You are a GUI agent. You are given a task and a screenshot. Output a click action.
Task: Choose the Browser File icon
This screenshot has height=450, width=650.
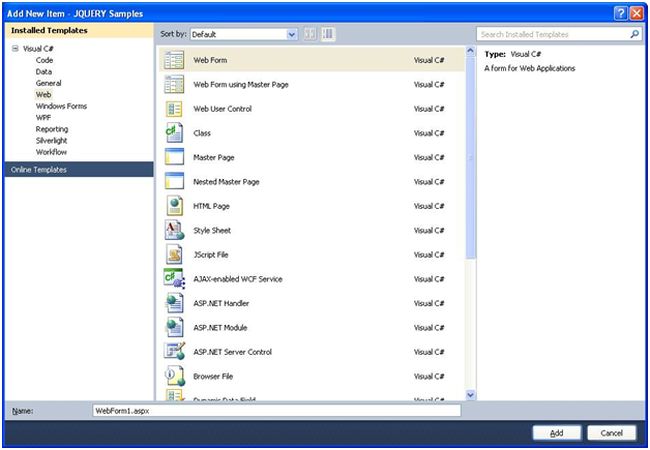[x=175, y=376]
